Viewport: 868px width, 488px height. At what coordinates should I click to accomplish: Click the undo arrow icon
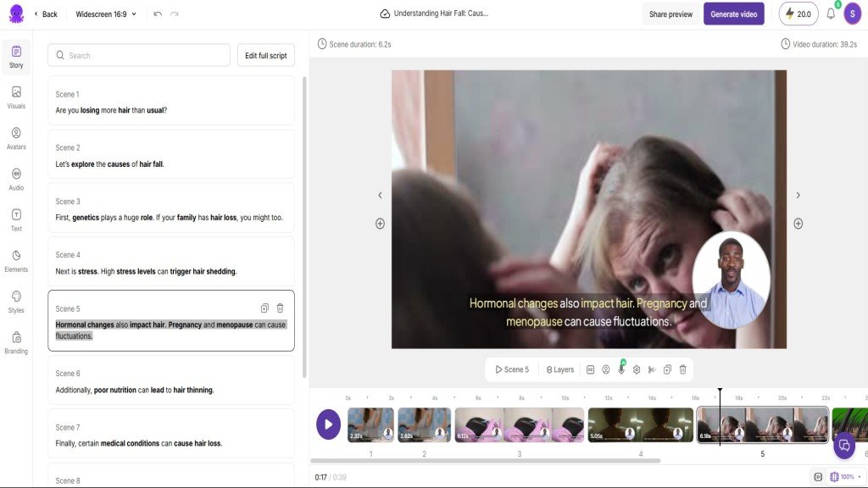coord(158,14)
